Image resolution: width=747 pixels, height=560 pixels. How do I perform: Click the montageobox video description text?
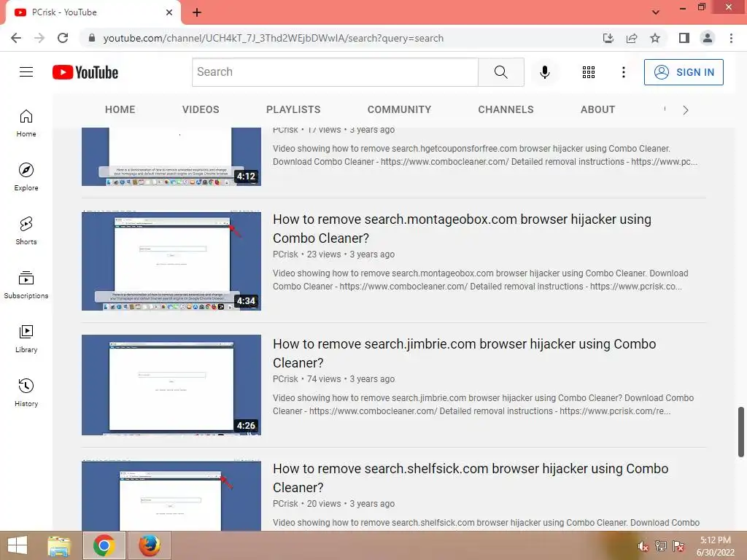tap(480, 280)
